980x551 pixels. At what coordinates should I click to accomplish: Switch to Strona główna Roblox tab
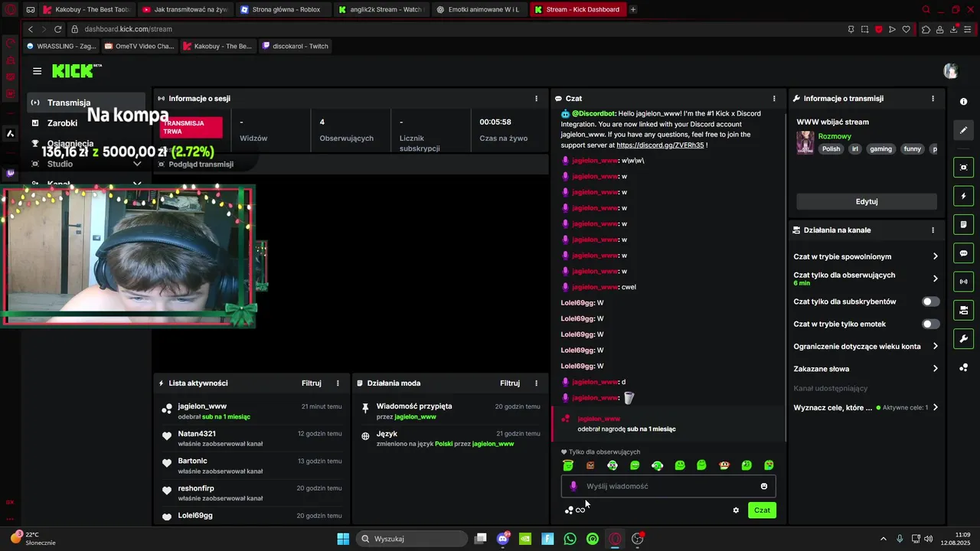click(282, 9)
